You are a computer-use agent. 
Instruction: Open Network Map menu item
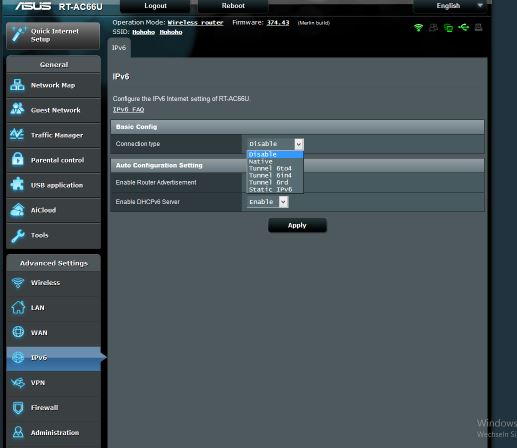point(53,85)
